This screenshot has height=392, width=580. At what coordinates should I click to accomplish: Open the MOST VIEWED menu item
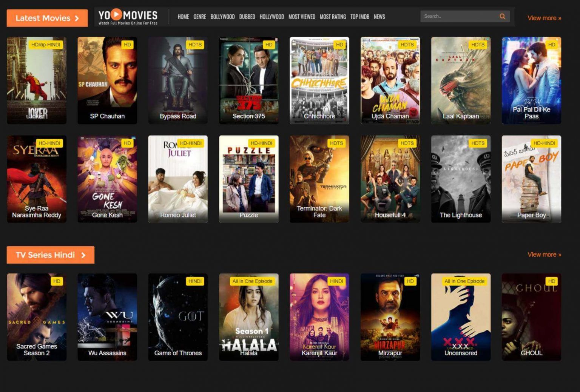[x=302, y=17]
